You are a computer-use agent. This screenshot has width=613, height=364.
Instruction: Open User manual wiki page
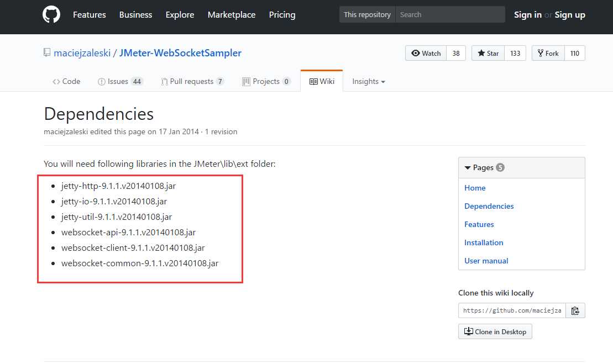(486, 261)
